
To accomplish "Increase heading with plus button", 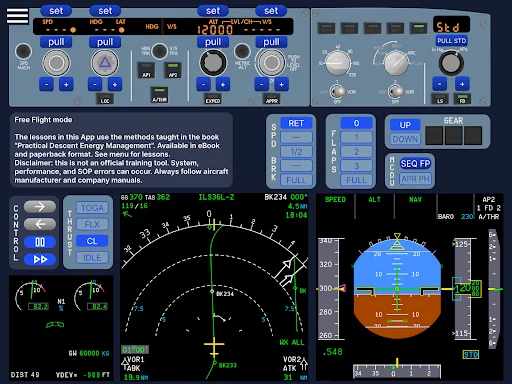I will coord(115,84).
